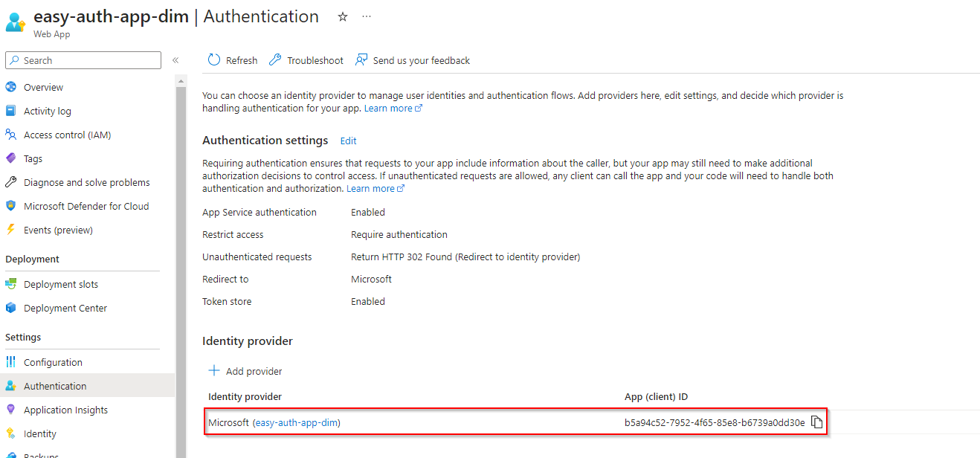The image size is (980, 458).
Task: Collapse the sidebar with the double chevron
Action: (175, 60)
